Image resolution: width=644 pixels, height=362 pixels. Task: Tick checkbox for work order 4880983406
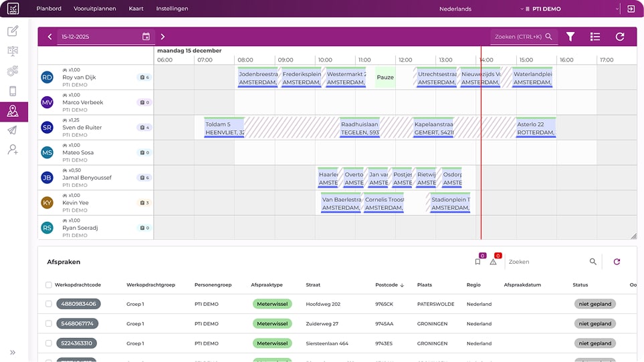click(x=48, y=304)
